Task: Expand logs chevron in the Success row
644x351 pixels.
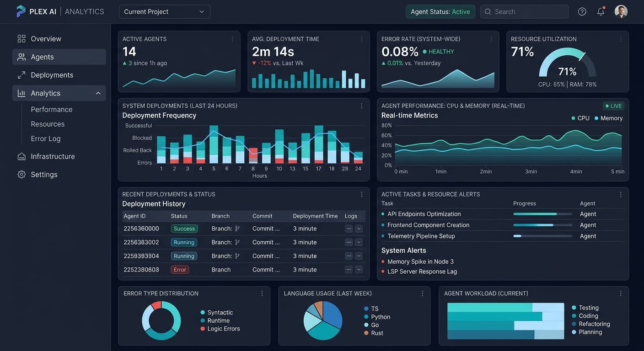Action: (359, 229)
